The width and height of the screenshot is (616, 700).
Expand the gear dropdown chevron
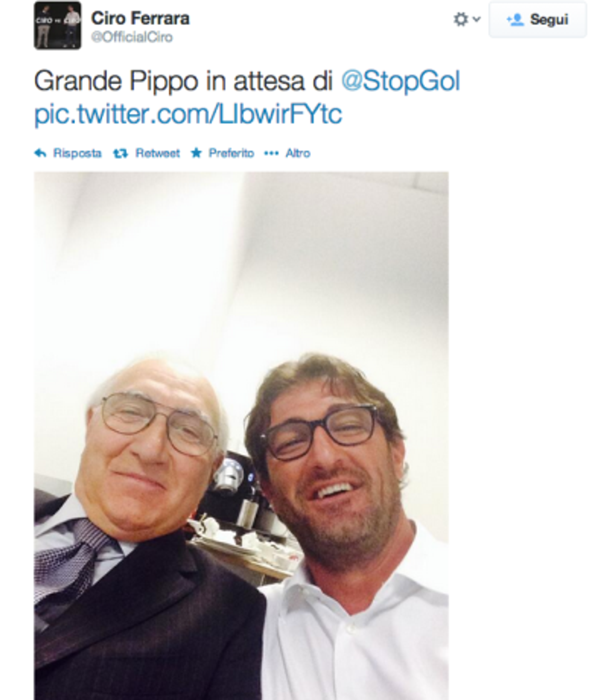click(476, 19)
